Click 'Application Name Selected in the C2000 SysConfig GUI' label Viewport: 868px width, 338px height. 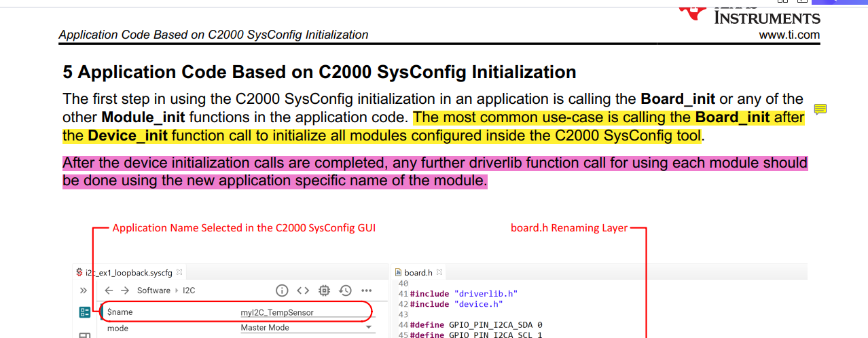pyautogui.click(x=244, y=228)
